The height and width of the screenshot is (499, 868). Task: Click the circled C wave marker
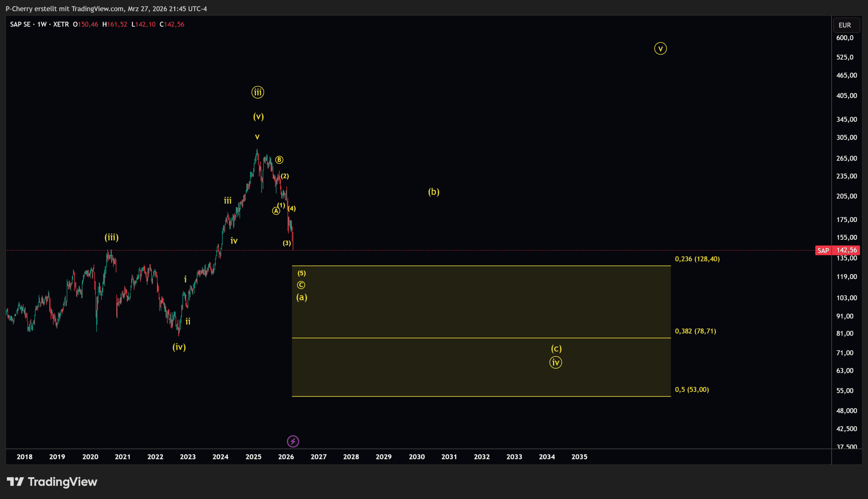click(x=301, y=285)
